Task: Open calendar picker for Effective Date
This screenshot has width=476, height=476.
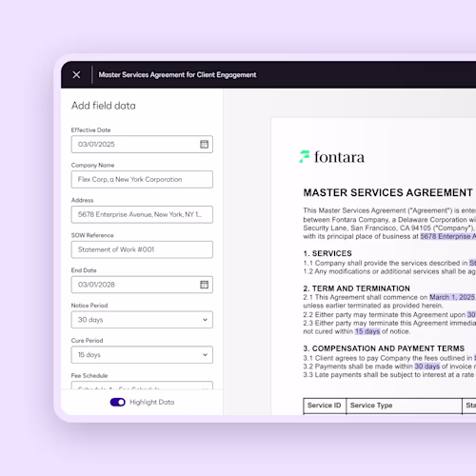Action: pos(204,144)
